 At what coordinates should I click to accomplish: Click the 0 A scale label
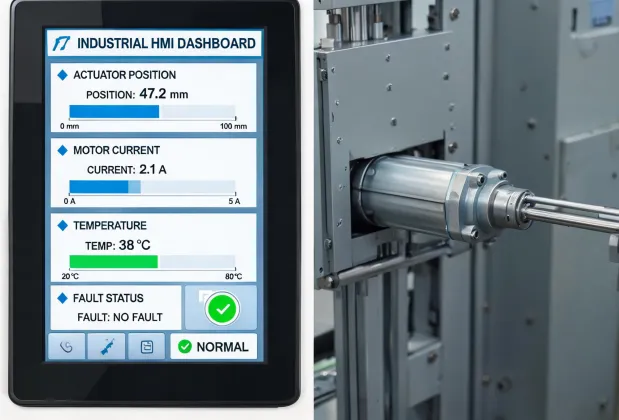pyautogui.click(x=69, y=201)
